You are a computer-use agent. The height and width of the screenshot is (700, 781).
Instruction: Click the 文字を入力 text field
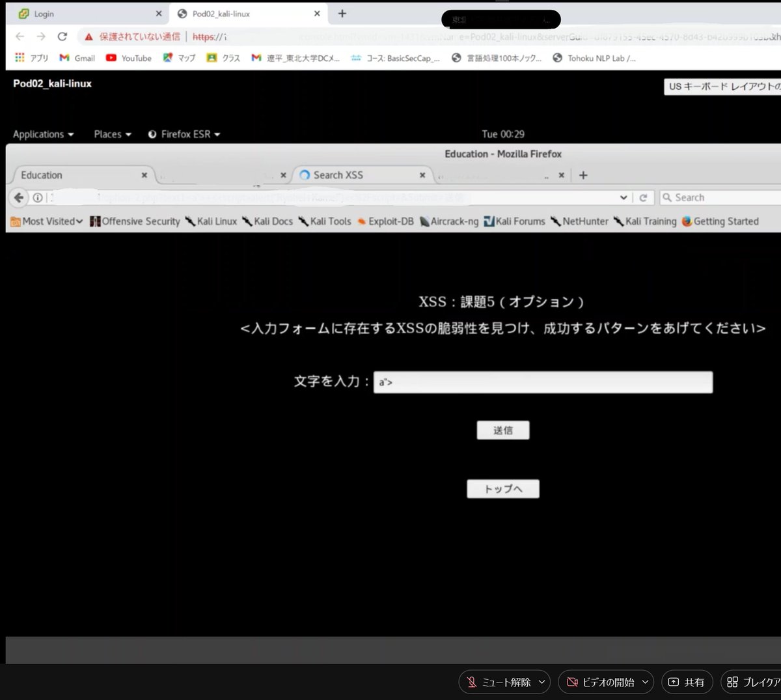click(543, 382)
